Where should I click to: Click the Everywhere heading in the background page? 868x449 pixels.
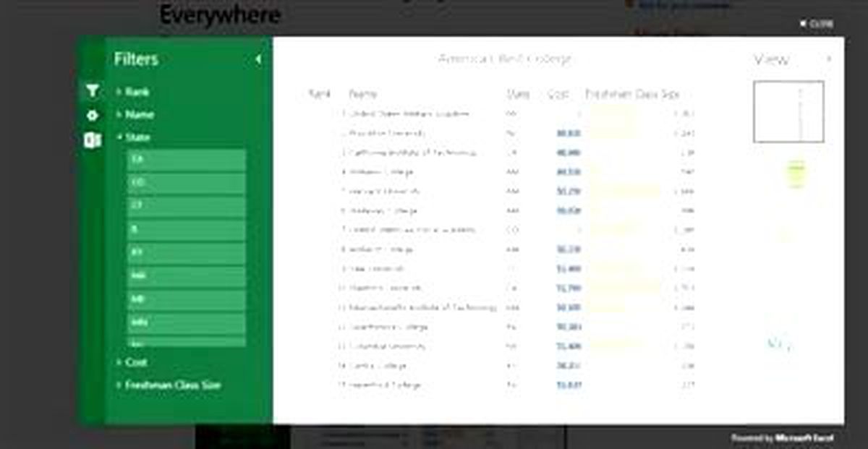click(x=220, y=14)
